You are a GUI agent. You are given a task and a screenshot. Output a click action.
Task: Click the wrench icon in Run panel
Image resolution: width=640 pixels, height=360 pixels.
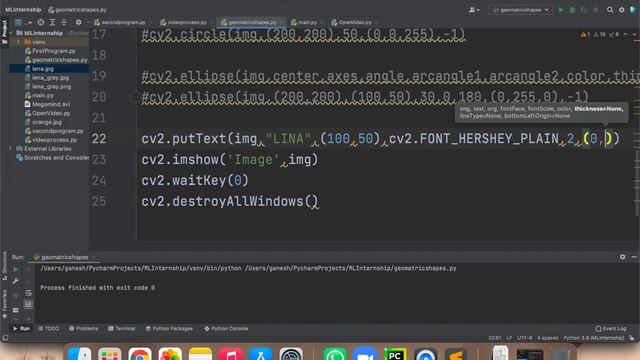click(16, 281)
